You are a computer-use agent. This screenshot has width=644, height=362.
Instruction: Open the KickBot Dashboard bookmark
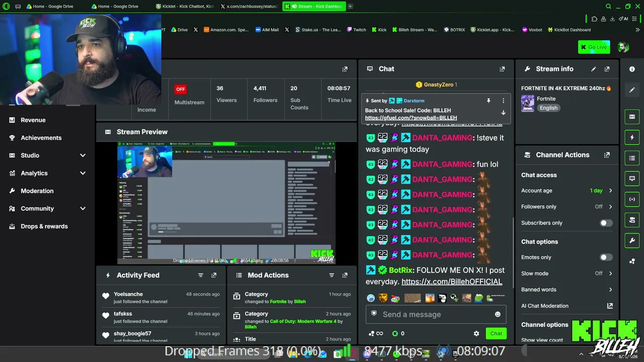569,30
